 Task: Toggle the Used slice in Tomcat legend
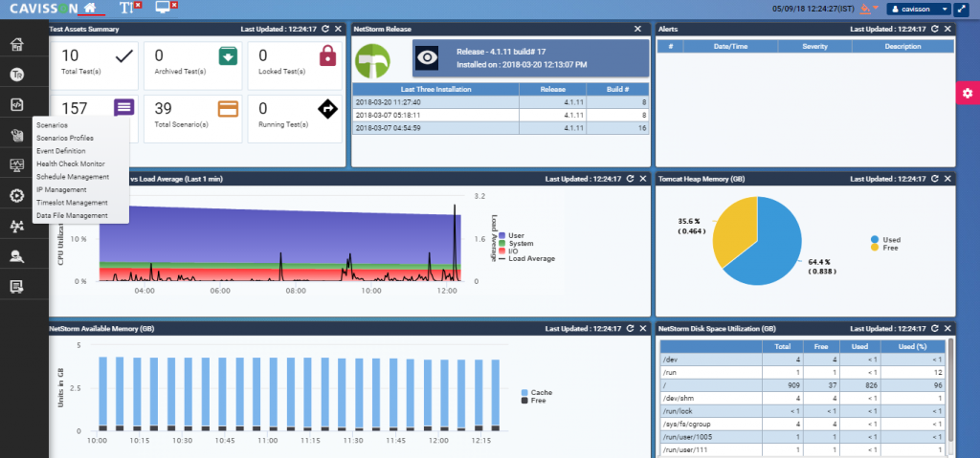(x=885, y=239)
